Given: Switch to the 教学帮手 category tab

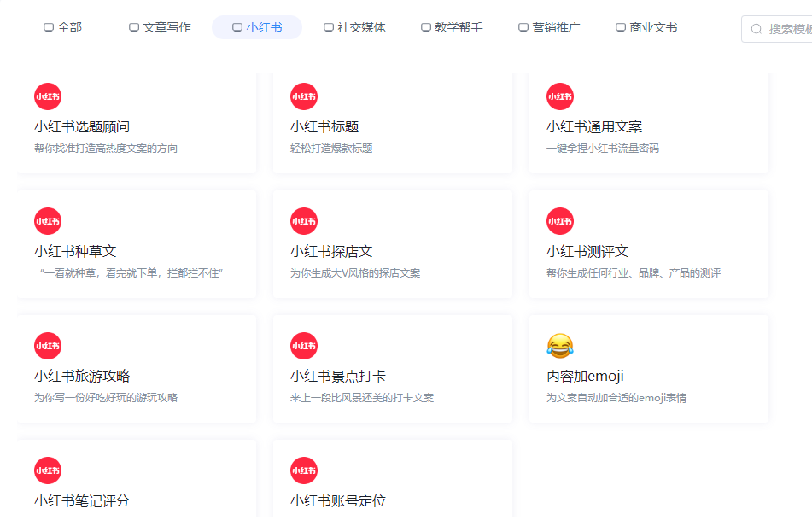Looking at the screenshot, I should point(424,26).
